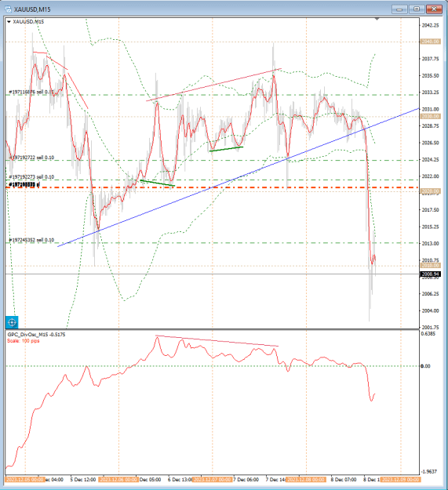Viewport: 448px width, 490px height.
Task: Click the '7 Dec 06:00' time axis label
Action: [246, 479]
